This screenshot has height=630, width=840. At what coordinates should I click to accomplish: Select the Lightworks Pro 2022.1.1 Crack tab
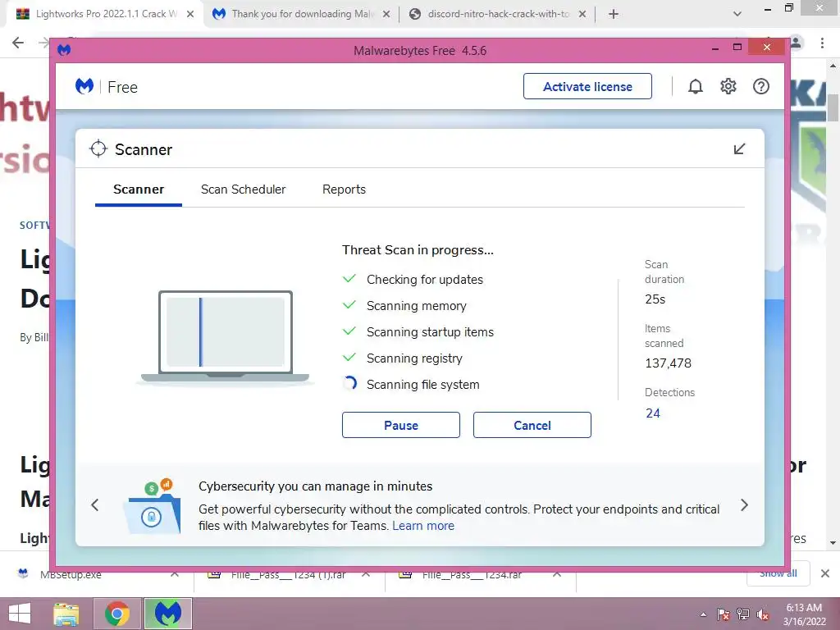(105, 14)
